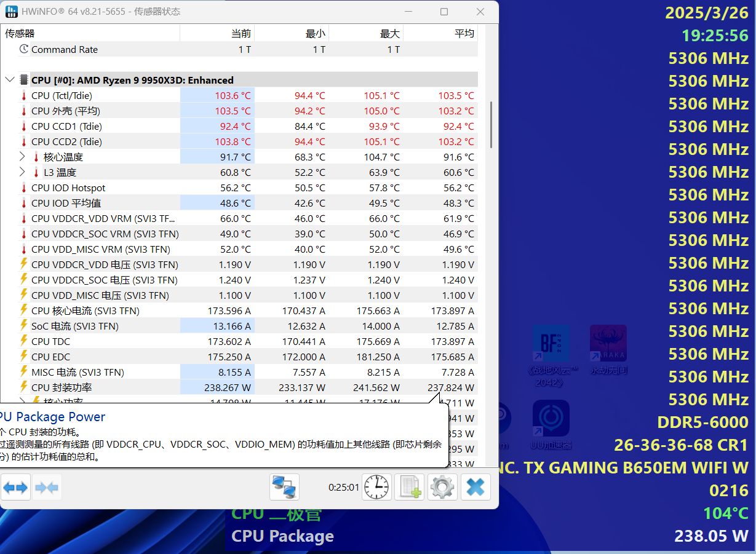This screenshot has width=756, height=554.
Task: Click the thermometer icon beside CPU (Tctl/Tdie)
Action: 23,95
